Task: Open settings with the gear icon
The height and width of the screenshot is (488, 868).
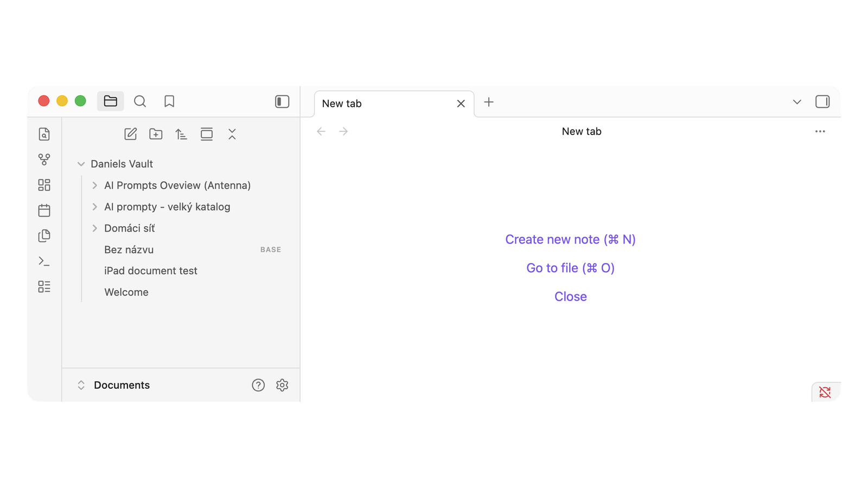Action: point(282,385)
